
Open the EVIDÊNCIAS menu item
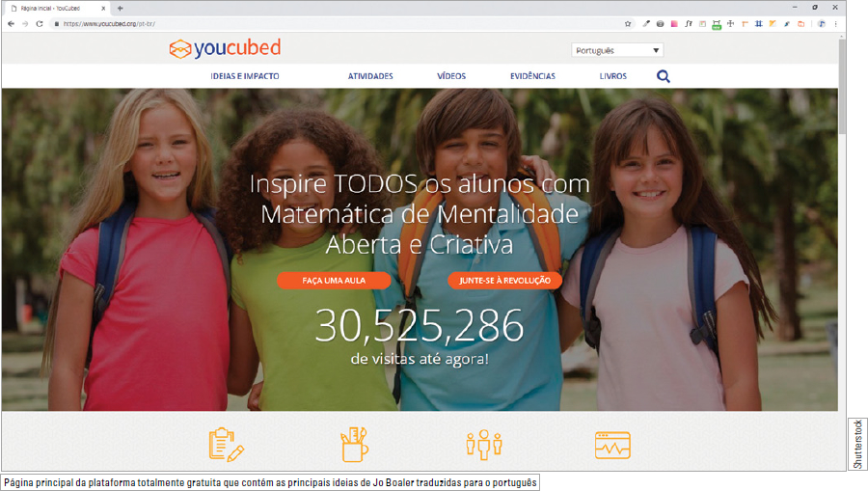(532, 76)
